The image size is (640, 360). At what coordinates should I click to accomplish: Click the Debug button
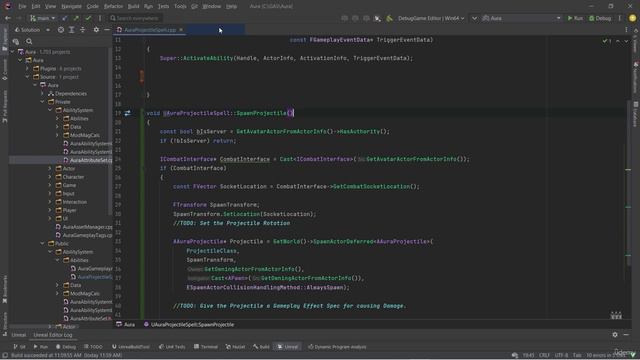(600, 18)
